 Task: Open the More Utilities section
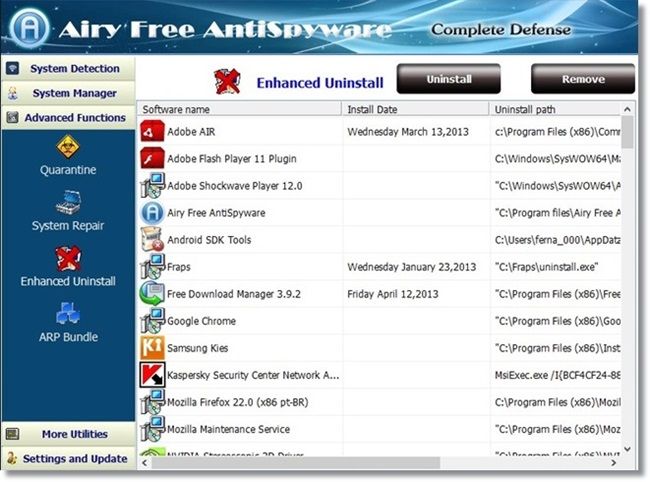tap(68, 434)
